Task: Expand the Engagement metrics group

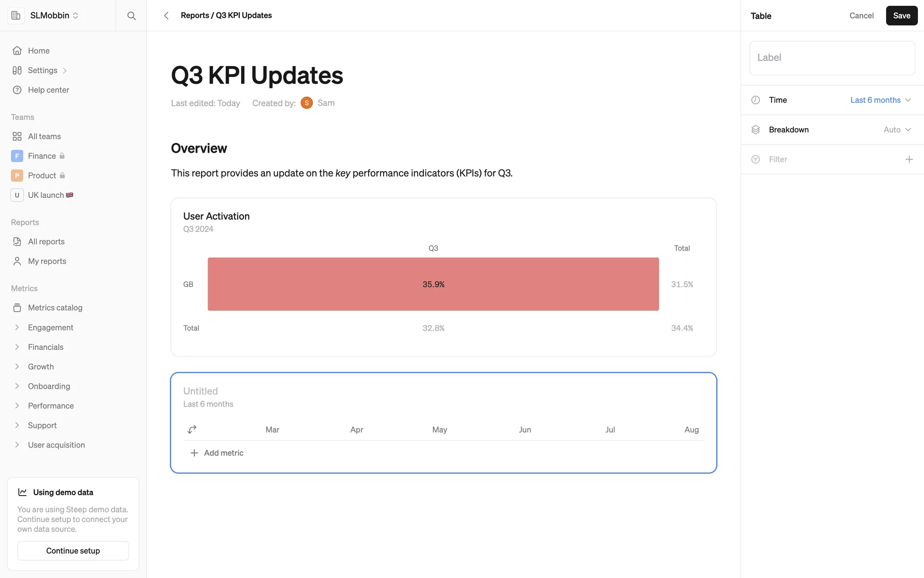Action: pos(17,328)
